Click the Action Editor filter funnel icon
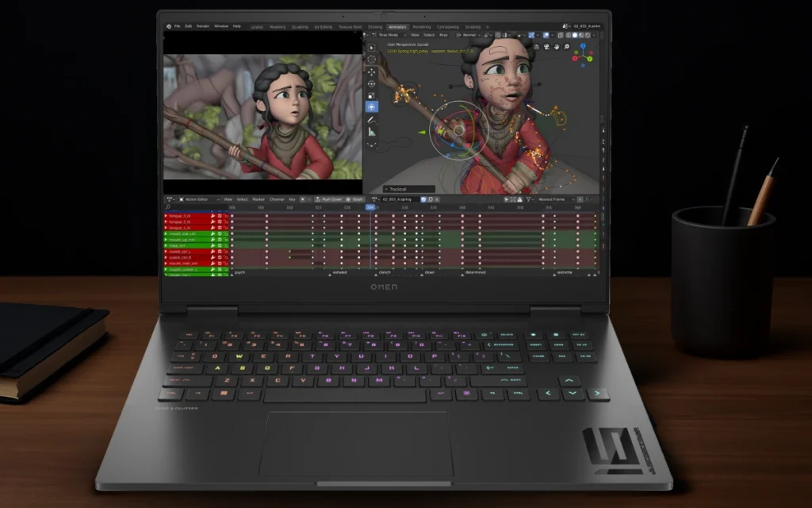Image resolution: width=812 pixels, height=508 pixels. (x=528, y=199)
